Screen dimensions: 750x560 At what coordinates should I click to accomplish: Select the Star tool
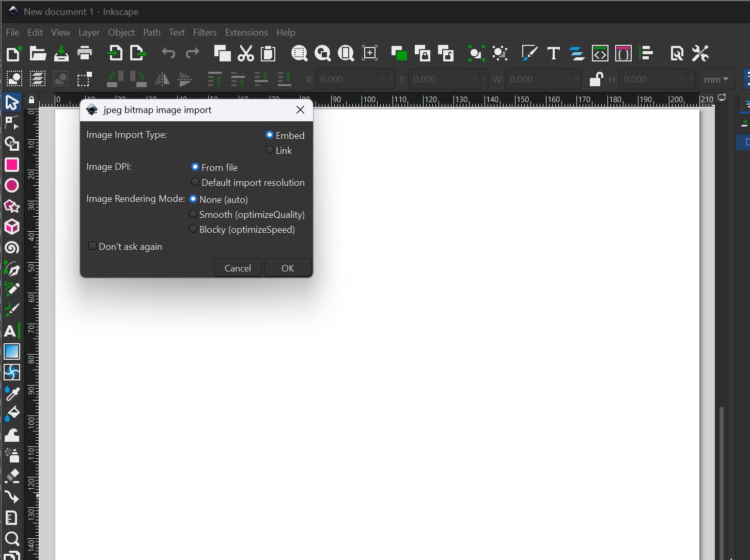pos(12,206)
